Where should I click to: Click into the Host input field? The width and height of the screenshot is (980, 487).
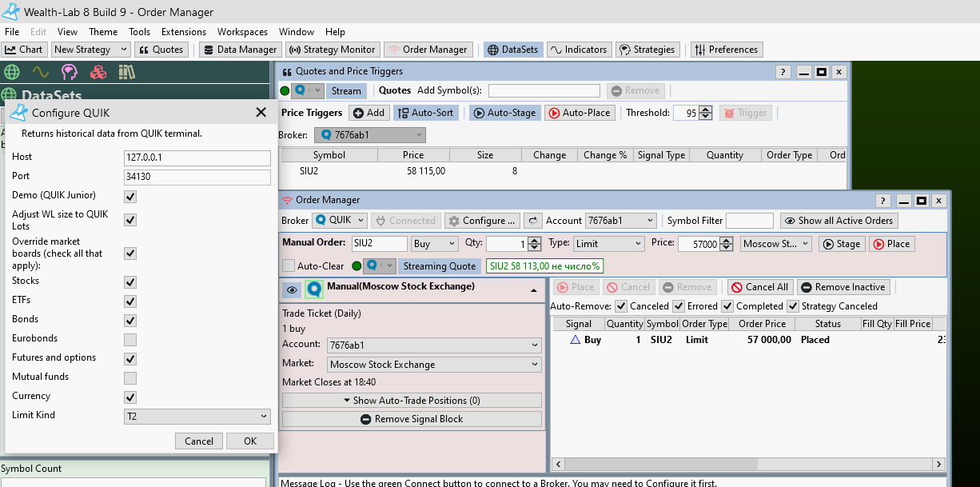197,158
